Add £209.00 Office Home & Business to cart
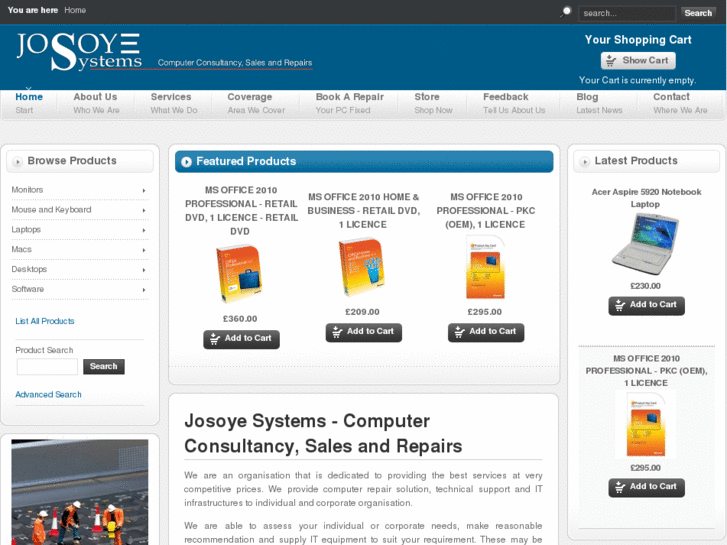Screen dimensions: 727x545 coord(364,332)
